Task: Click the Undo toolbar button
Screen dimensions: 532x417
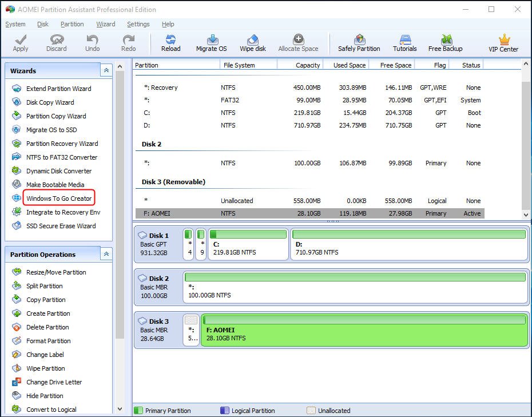Action: (92, 43)
